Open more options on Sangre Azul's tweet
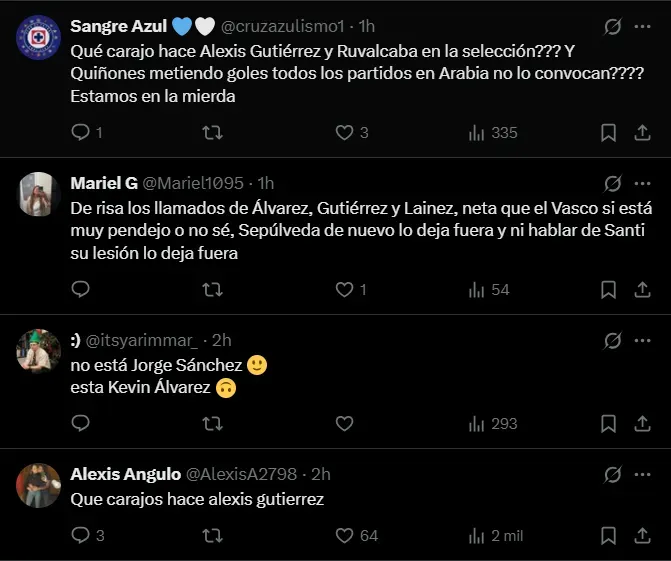 pyautogui.click(x=641, y=25)
